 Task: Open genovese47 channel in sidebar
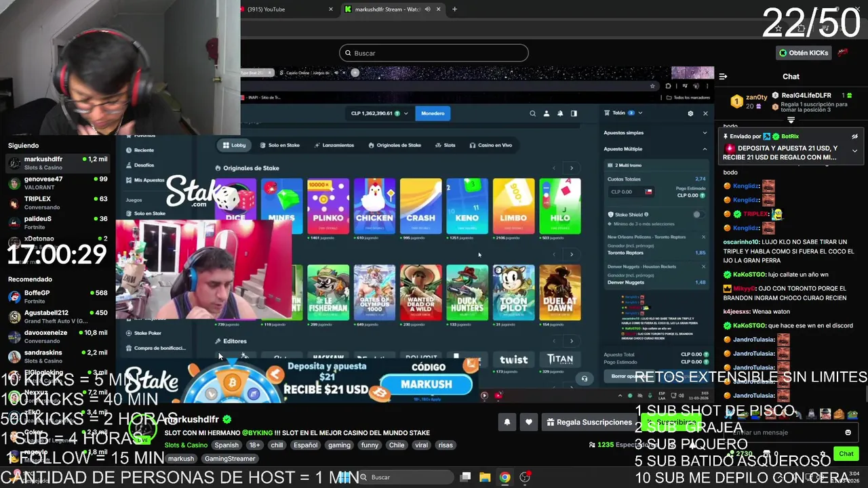tap(58, 183)
